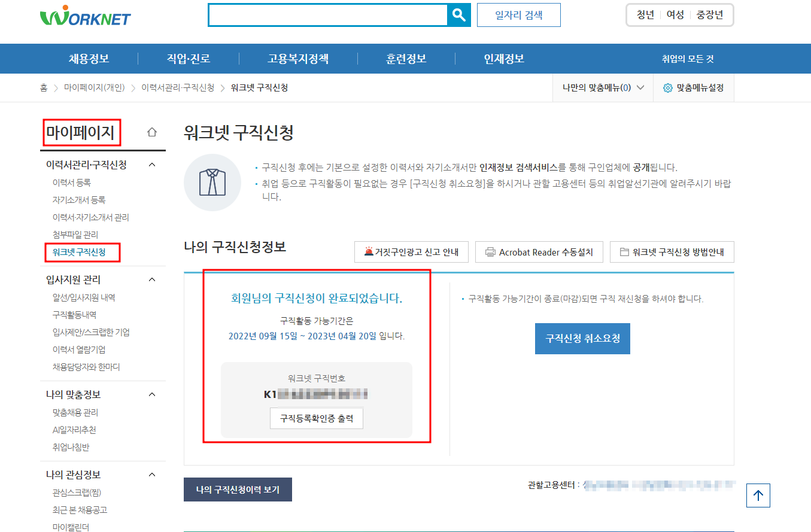Collapse the 나의 관심정보 sidebar section
811x532 pixels.
pyautogui.click(x=152, y=475)
